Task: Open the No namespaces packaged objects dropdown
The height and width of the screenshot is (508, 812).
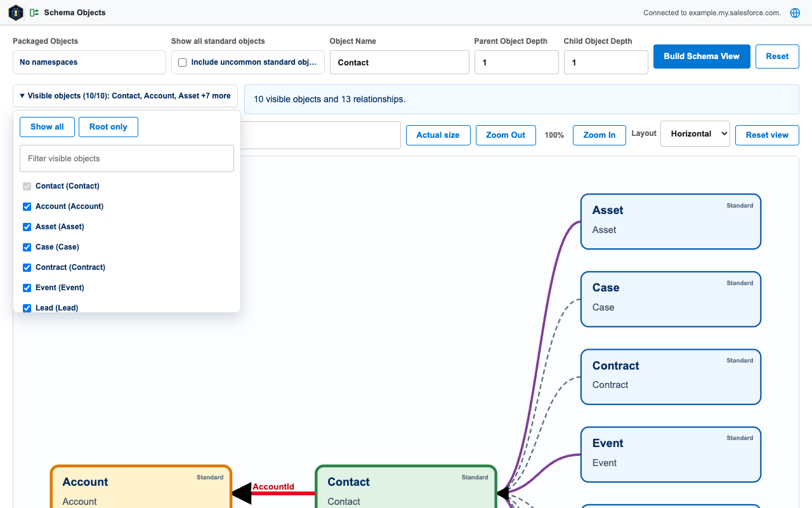Action: tap(89, 62)
